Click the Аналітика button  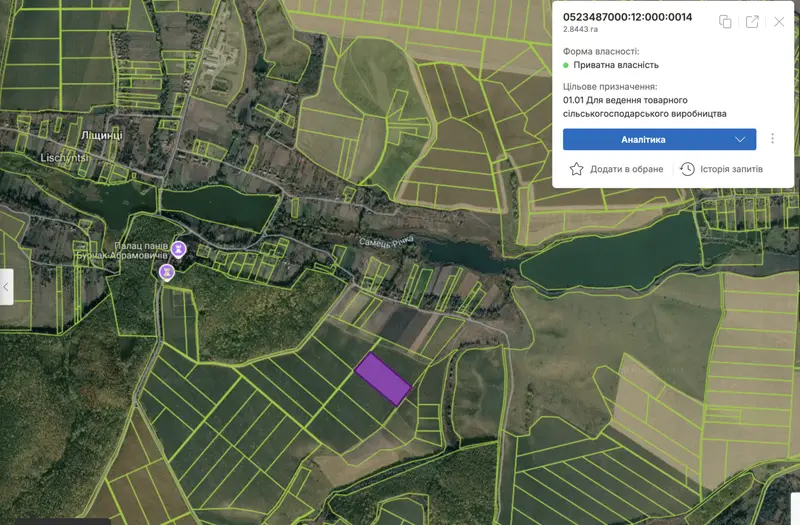(659, 139)
